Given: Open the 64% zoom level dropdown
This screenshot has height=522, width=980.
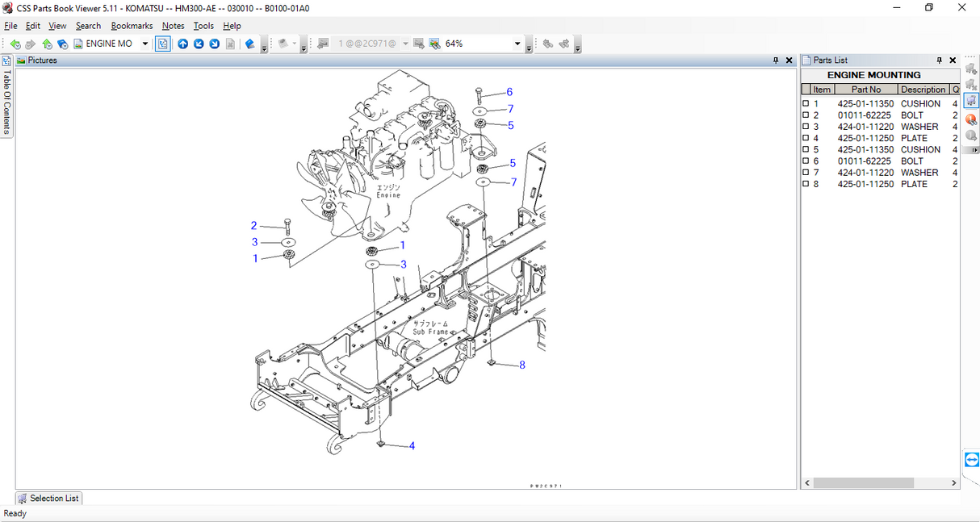Looking at the screenshot, I should [518, 44].
